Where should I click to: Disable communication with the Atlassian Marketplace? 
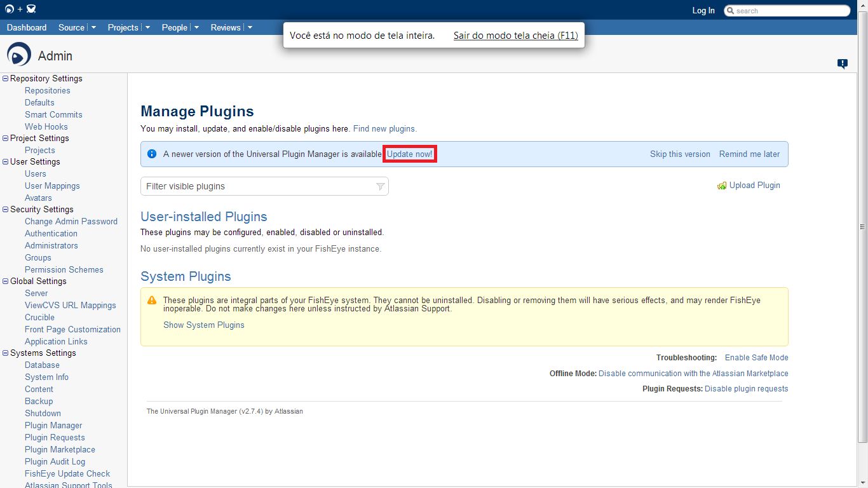(693, 374)
